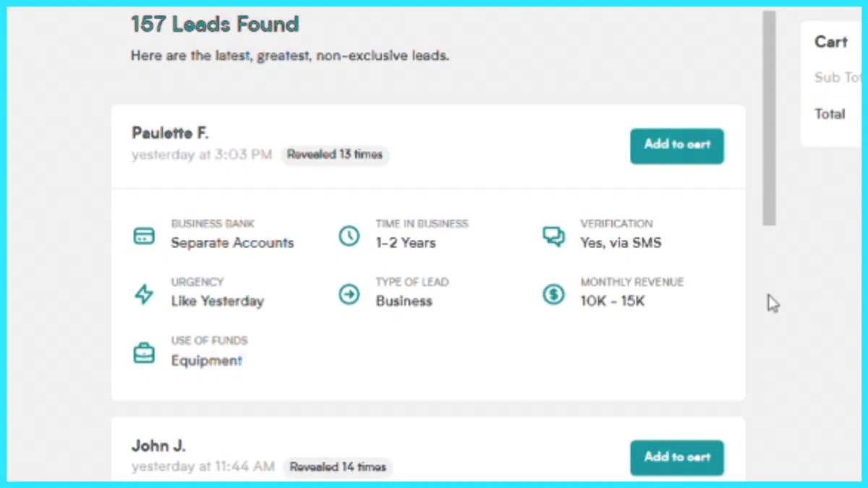Click the Revealed 13 times badge
Viewport: 868px width, 488px height.
click(x=335, y=155)
